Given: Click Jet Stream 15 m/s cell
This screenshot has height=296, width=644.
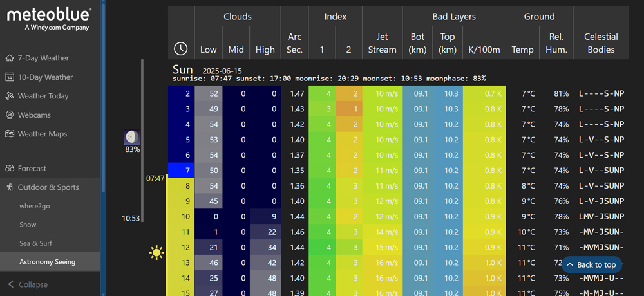Looking at the screenshot, I should tap(383, 247).
